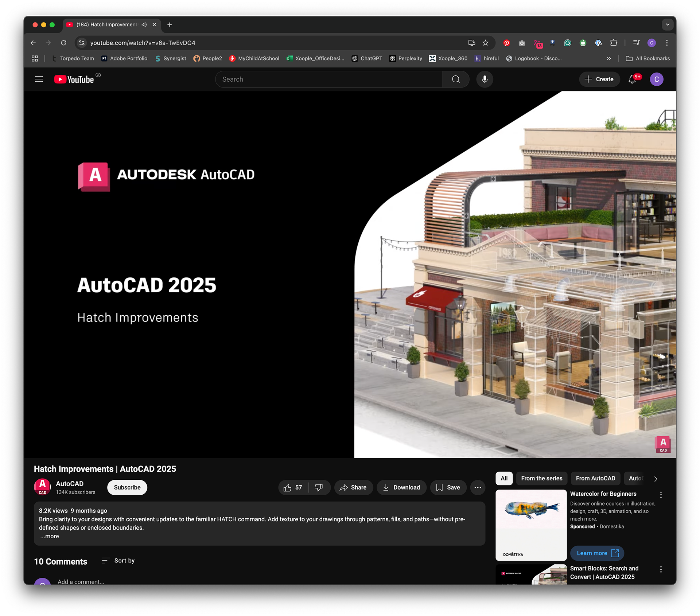This screenshot has width=700, height=616.
Task: Open the notifications bell
Action: pos(632,79)
